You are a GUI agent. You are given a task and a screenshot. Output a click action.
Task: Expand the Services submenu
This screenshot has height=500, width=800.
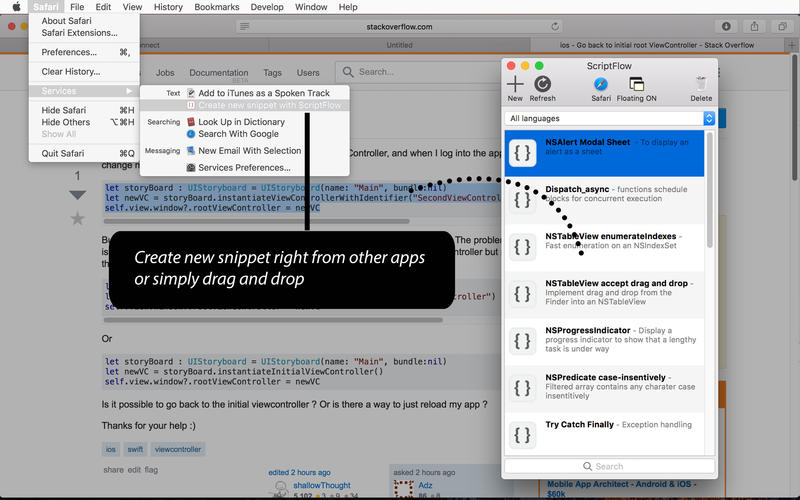[84, 91]
